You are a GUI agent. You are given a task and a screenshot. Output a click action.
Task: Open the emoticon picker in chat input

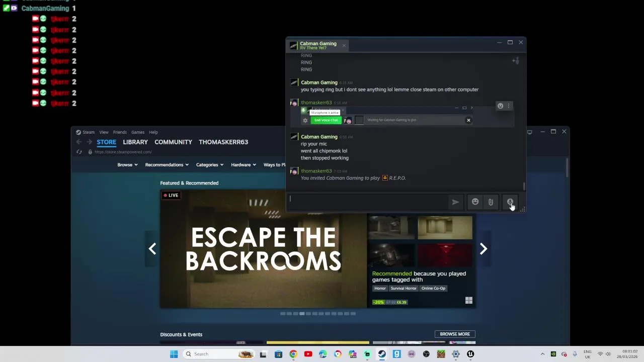(x=475, y=202)
